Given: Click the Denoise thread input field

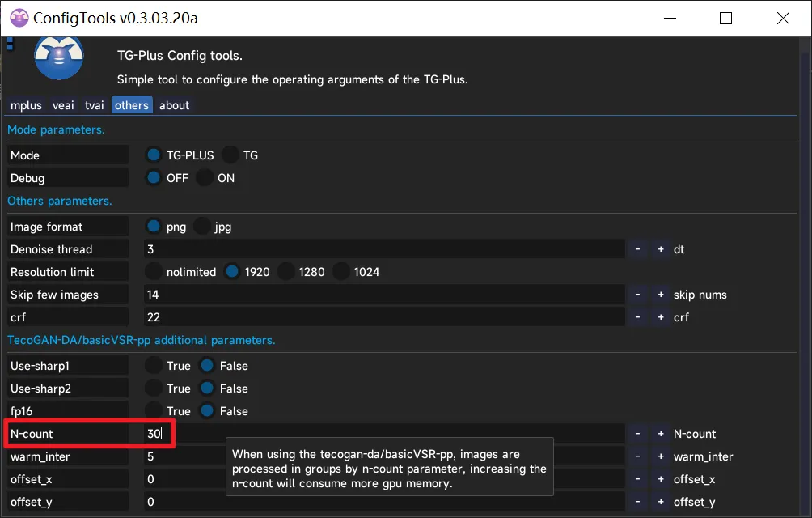Looking at the screenshot, I should 384,249.
